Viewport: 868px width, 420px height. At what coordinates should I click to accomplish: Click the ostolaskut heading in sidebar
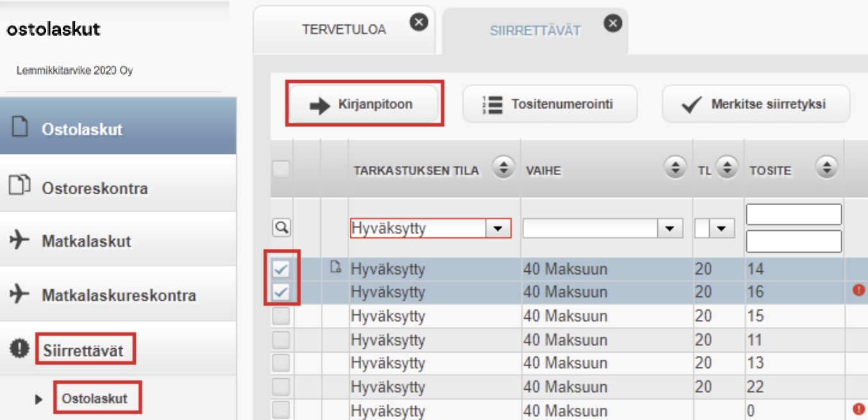click(x=53, y=29)
